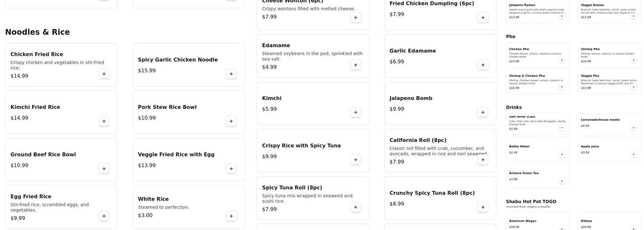Add California Roll (8pc) via plus icon

coord(483,160)
